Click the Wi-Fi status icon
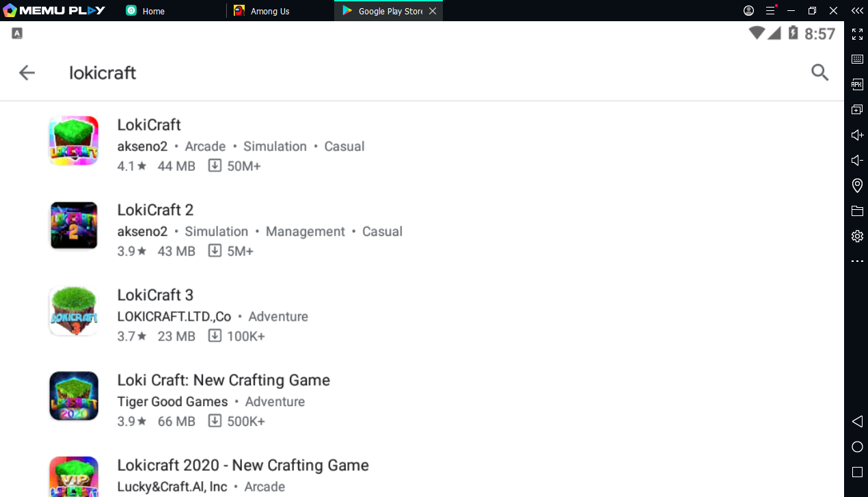This screenshot has height=497, width=868. [x=756, y=33]
